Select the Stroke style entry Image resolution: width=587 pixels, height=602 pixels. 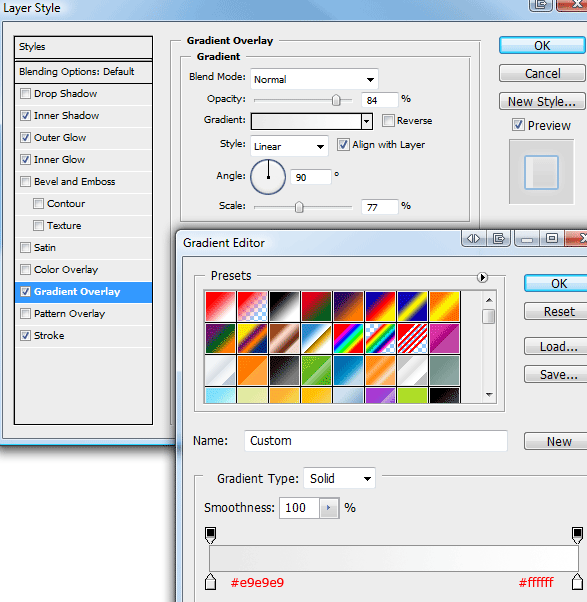coord(83,336)
